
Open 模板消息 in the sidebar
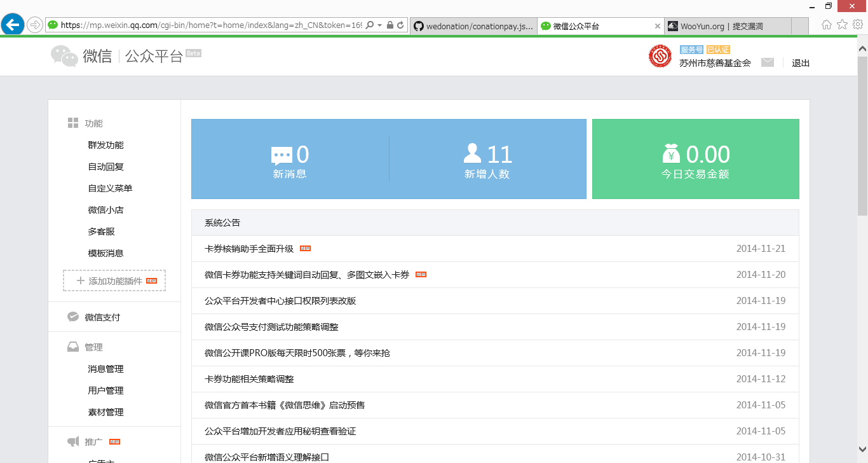pos(105,253)
